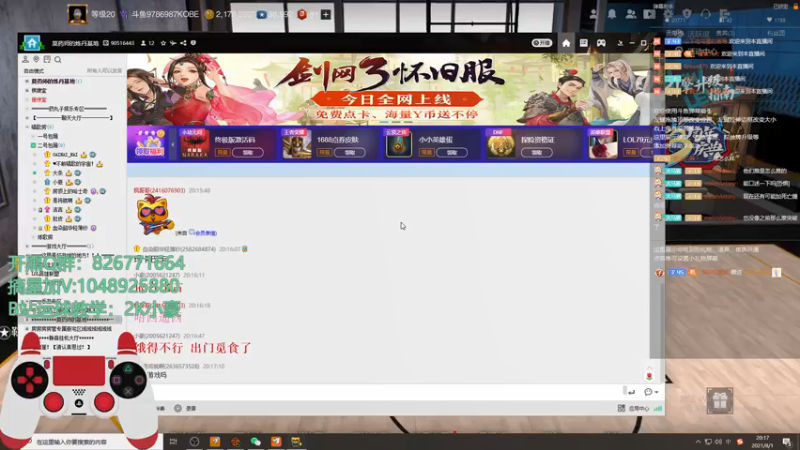Screen dimensions: 800x450
Task: Collapse the 二号包厢 room node
Action: coord(34,145)
